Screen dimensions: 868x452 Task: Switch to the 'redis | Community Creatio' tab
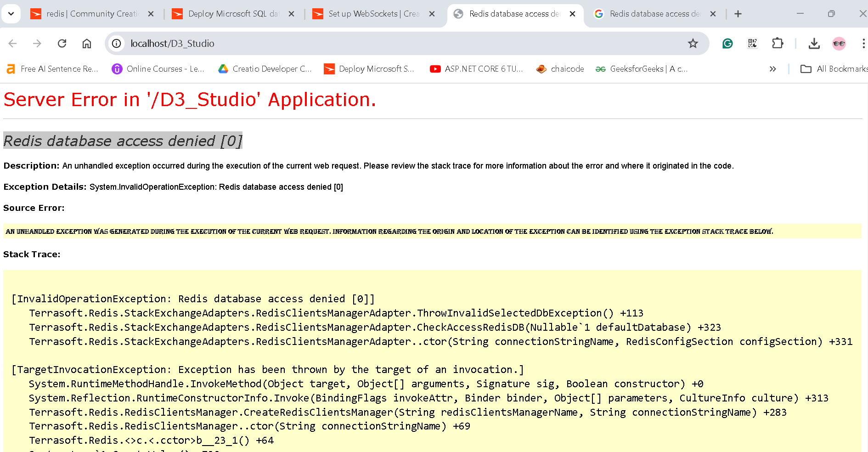[92, 14]
